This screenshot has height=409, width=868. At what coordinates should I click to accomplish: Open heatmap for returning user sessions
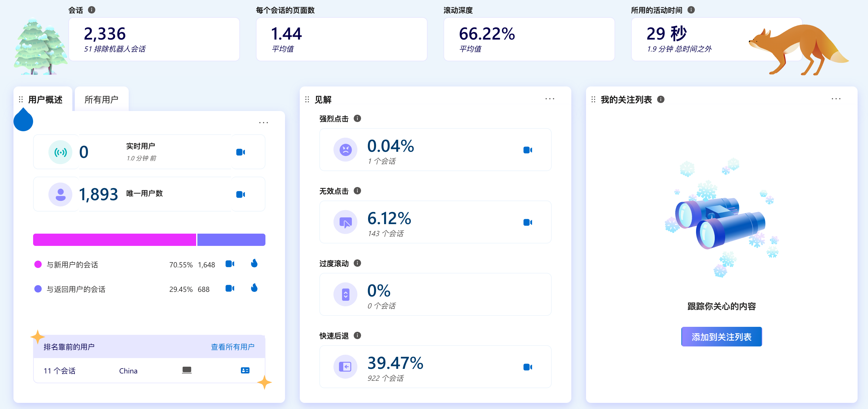(x=254, y=288)
